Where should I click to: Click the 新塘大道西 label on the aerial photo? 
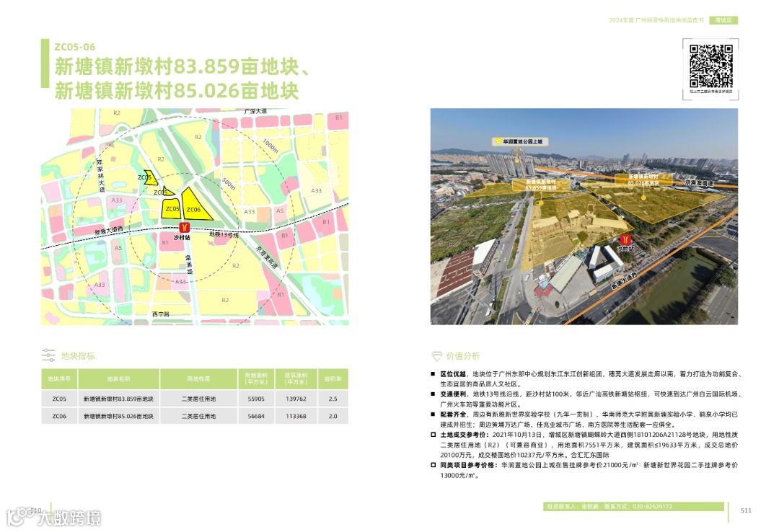[624, 281]
